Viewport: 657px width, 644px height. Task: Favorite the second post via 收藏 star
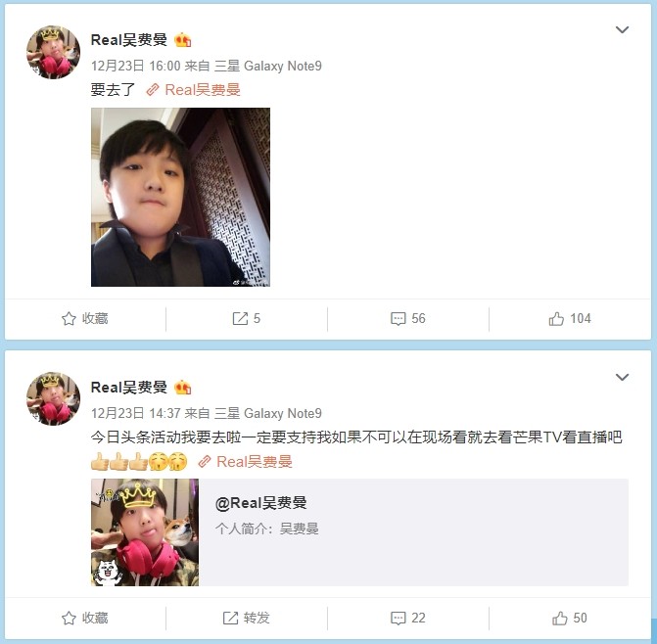coord(85,618)
